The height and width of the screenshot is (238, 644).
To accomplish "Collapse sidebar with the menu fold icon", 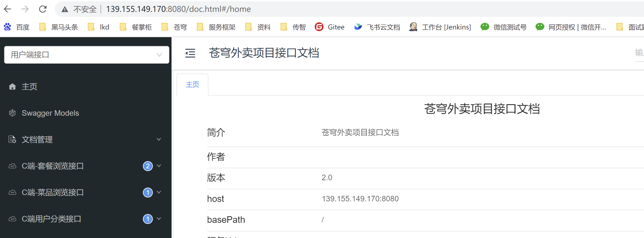I will click(x=190, y=53).
